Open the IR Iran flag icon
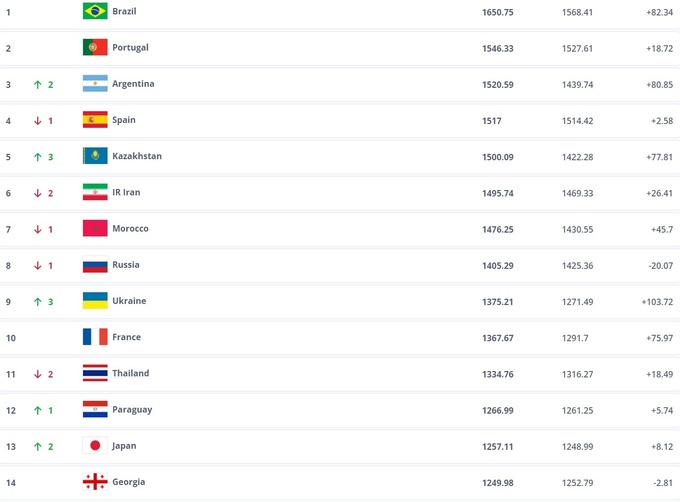680x502 pixels. coord(95,192)
